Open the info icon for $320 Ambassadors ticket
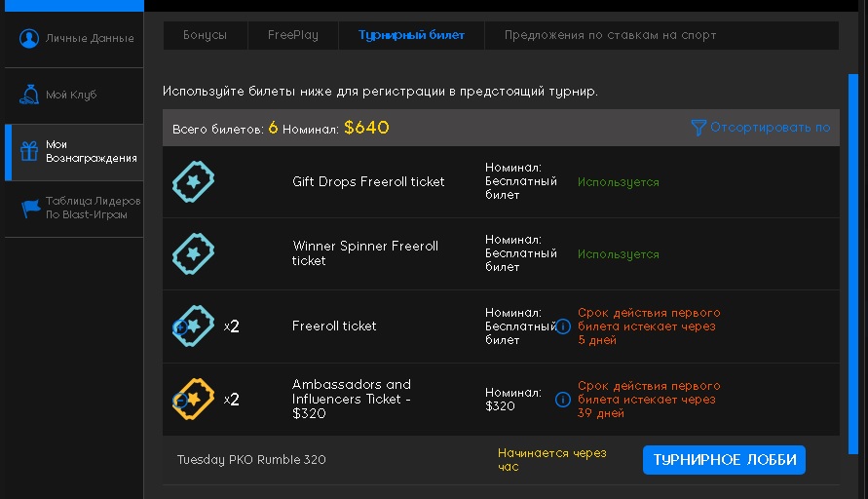 tap(563, 400)
